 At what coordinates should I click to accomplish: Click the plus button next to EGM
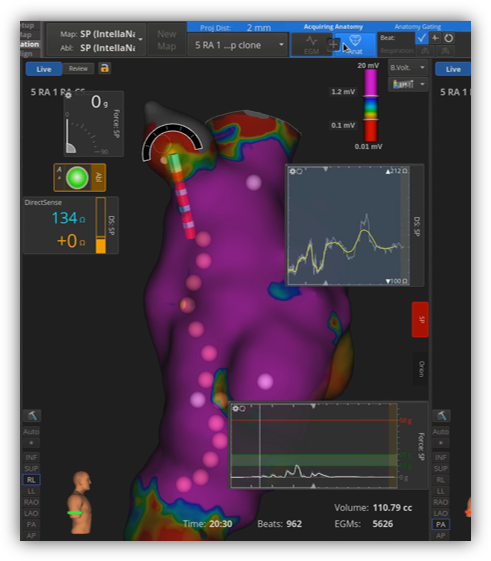click(x=333, y=44)
